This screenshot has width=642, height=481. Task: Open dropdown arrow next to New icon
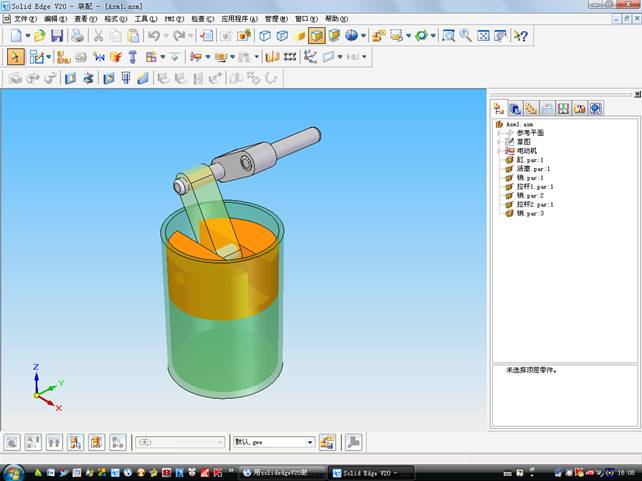click(28, 36)
